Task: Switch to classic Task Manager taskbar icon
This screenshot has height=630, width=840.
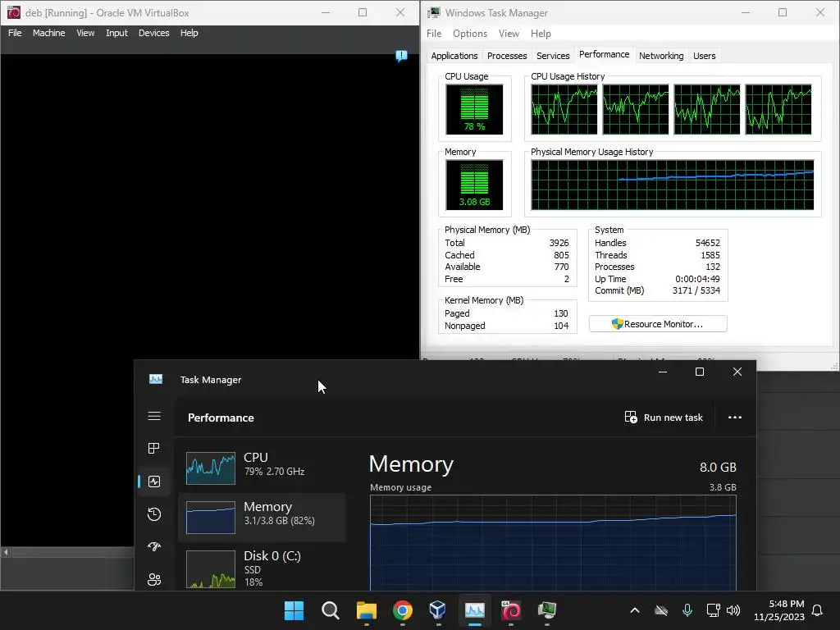Action: coord(547,610)
